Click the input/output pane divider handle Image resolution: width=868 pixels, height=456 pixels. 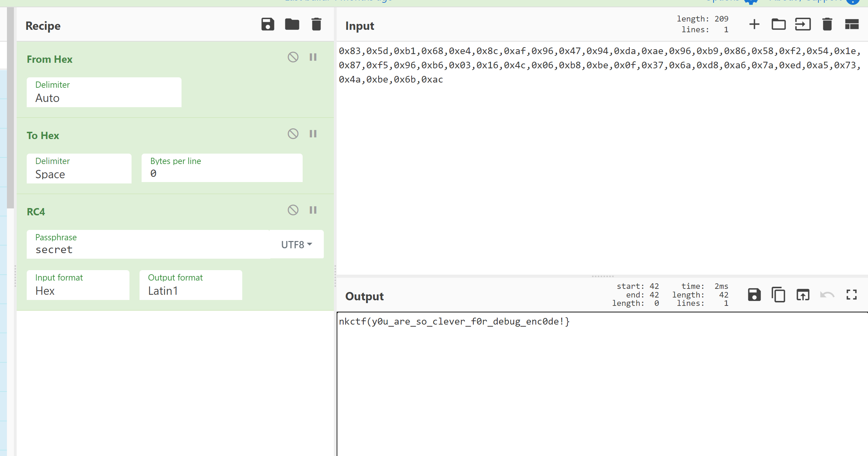tap(602, 276)
